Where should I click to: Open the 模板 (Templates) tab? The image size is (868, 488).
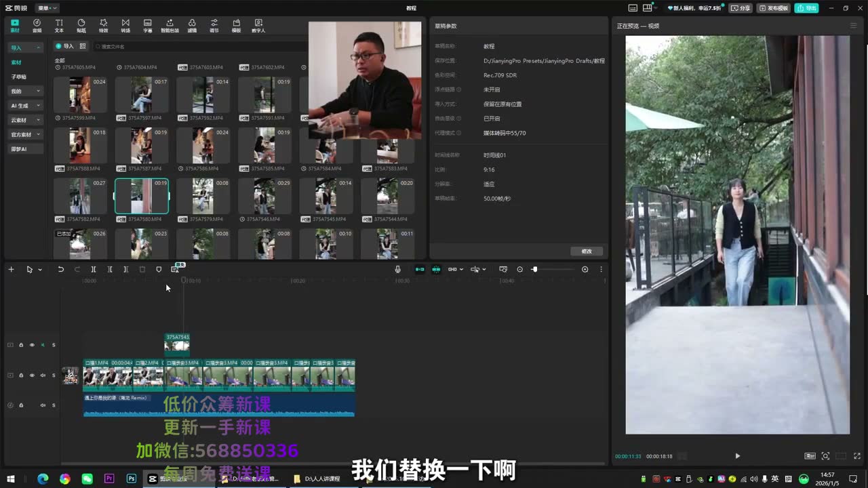click(236, 26)
